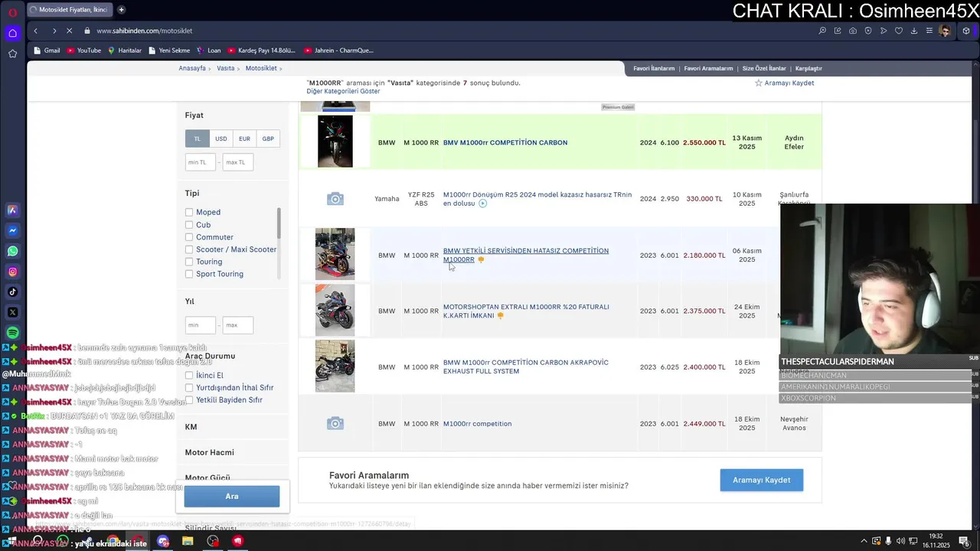This screenshot has width=980, height=551.
Task: Open Opera easy setup sliders icon
Action: 929,31
